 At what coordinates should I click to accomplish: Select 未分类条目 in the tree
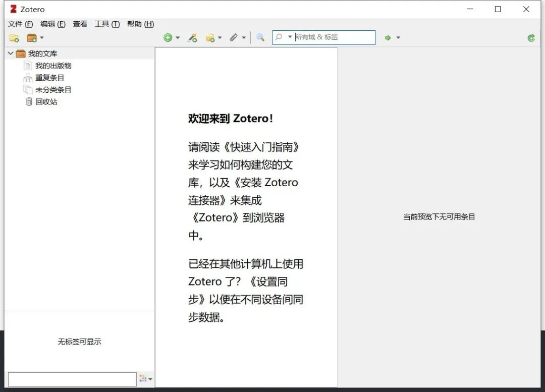click(x=53, y=90)
